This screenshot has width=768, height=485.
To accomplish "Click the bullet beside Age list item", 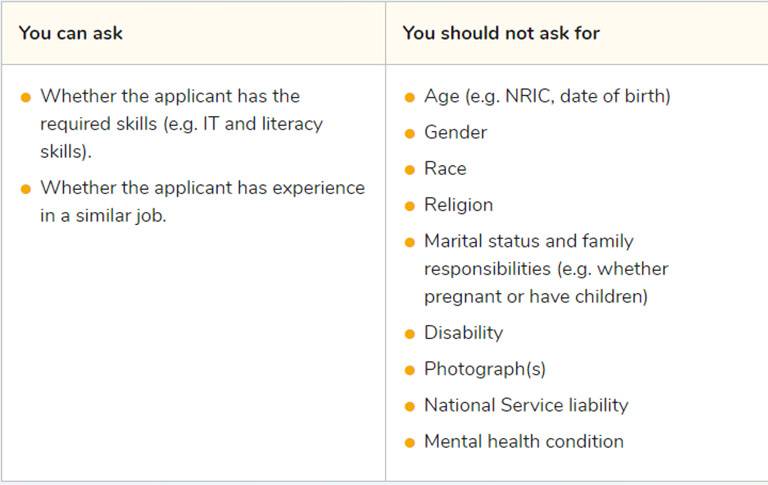I will pos(410,98).
